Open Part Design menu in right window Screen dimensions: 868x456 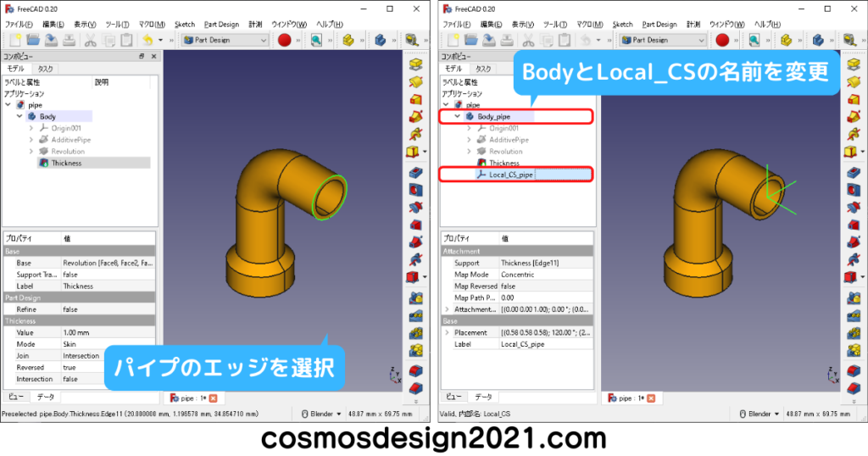[659, 25]
